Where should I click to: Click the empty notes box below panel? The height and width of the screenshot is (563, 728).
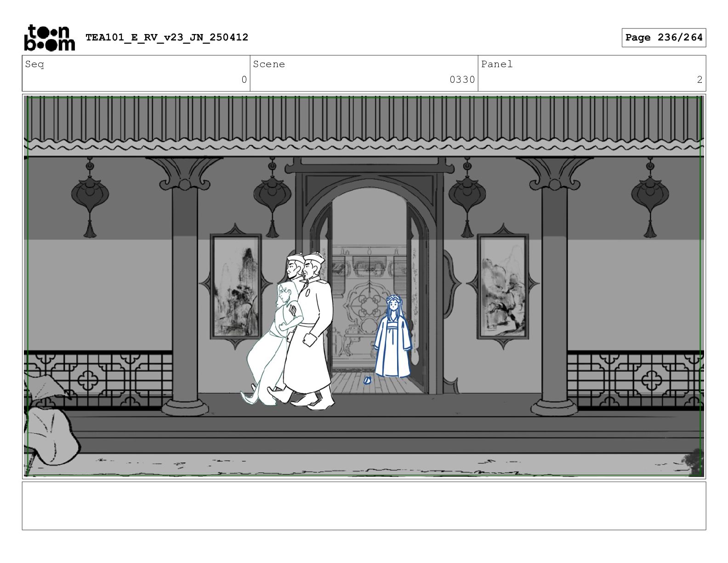tap(364, 506)
